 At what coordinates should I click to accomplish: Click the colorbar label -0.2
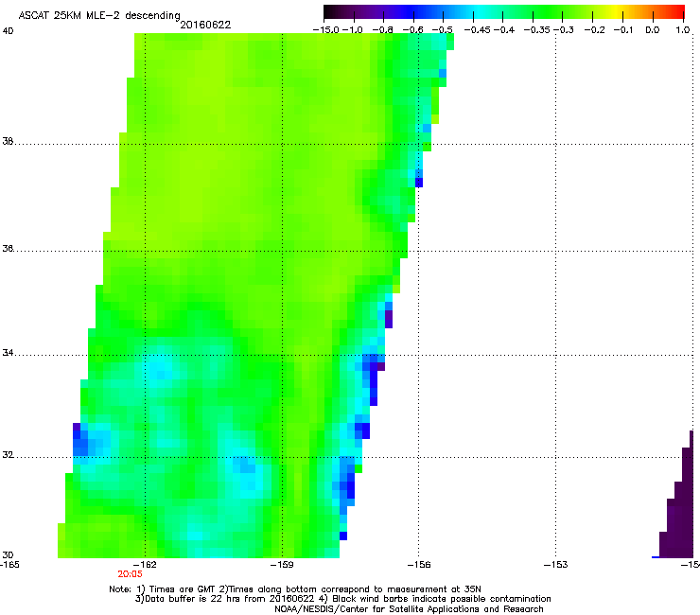(595, 30)
